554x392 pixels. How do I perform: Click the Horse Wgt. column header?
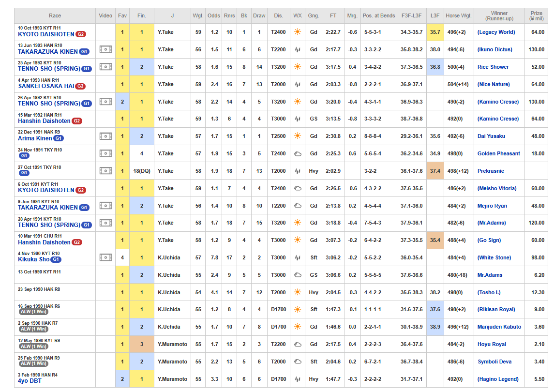459,15
